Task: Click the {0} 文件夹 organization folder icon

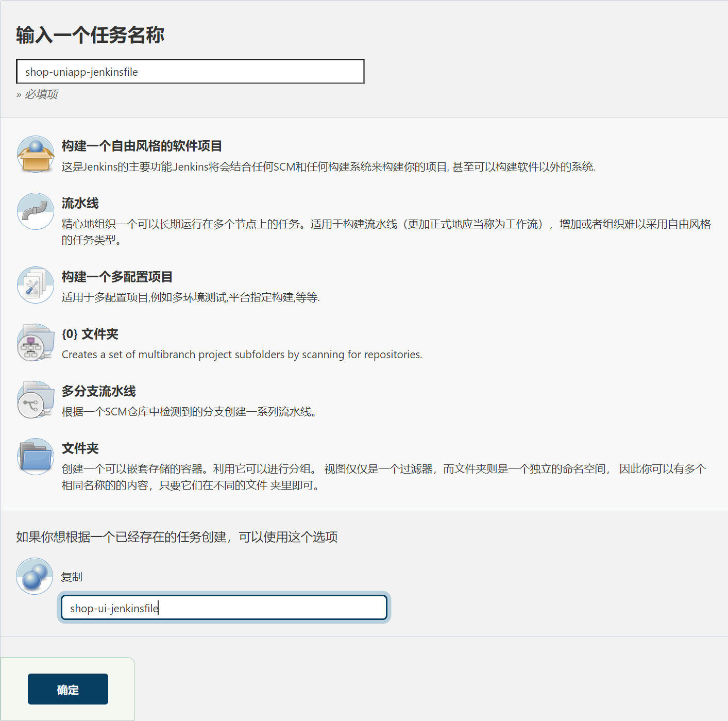Action: pyautogui.click(x=36, y=342)
